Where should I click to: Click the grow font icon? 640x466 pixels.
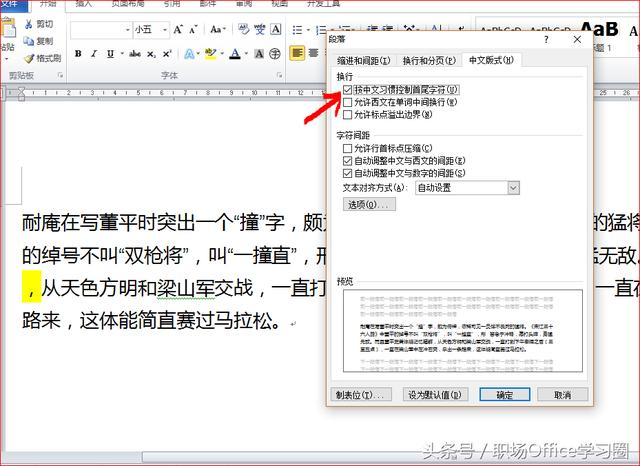pyautogui.click(x=178, y=29)
